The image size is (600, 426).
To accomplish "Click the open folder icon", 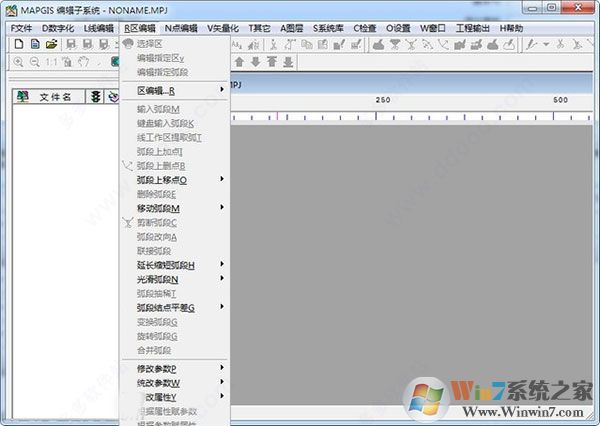I will [51, 44].
